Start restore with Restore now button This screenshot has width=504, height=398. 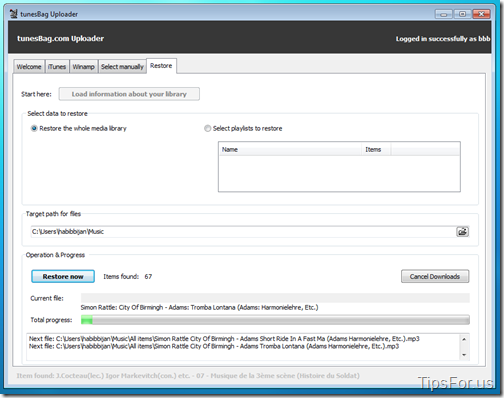[63, 276]
